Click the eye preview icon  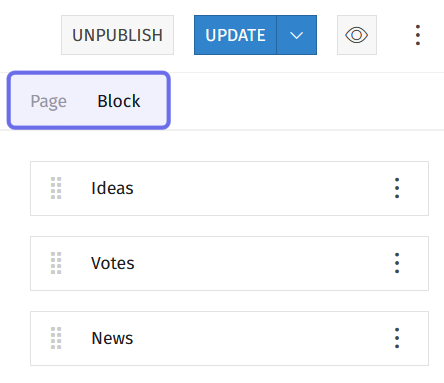pyautogui.click(x=357, y=35)
